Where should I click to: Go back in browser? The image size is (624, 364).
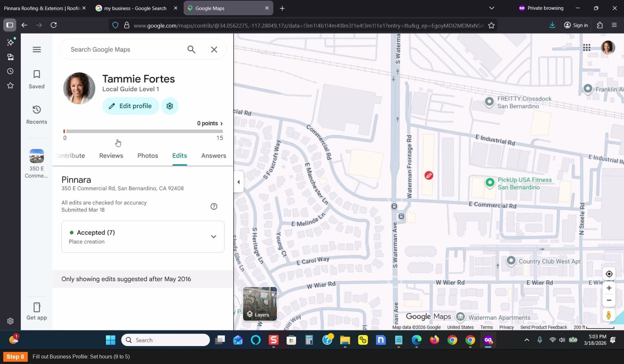24,25
